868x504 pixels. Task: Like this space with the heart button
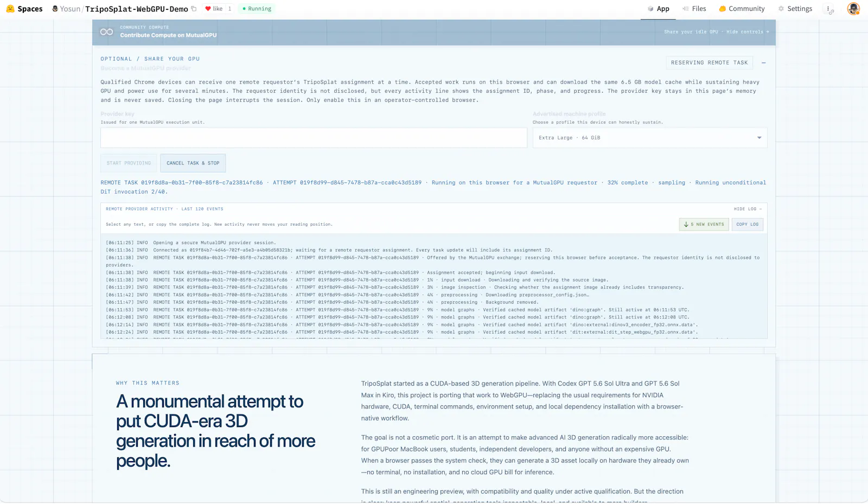click(x=214, y=9)
